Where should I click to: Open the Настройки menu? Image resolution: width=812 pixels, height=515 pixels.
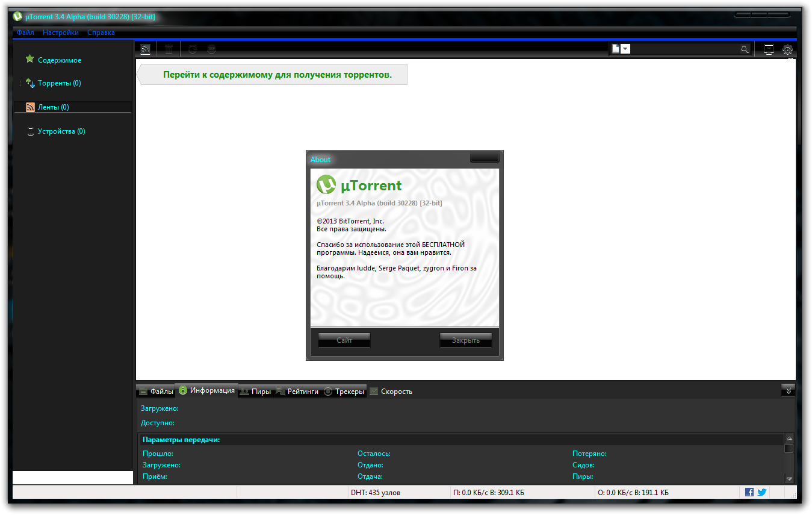[x=61, y=33]
